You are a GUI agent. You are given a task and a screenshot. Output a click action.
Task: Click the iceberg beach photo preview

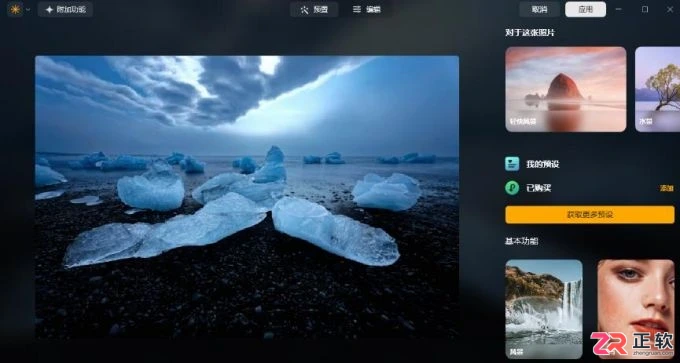click(x=247, y=197)
